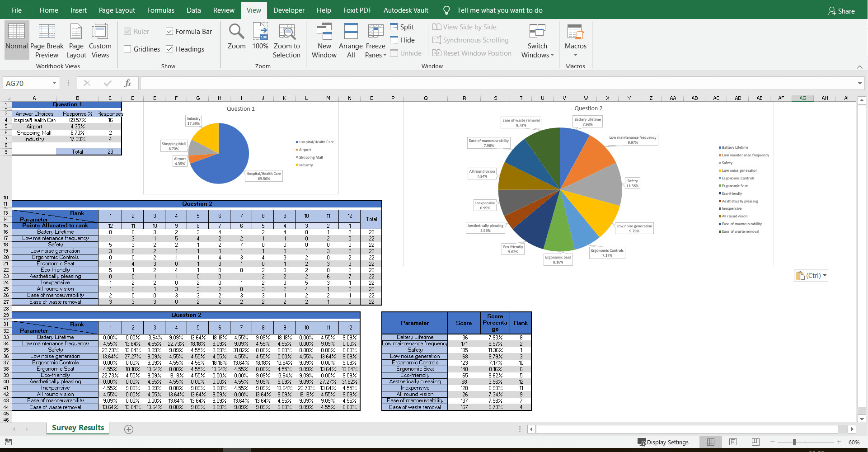Click the formula bar input field
Image resolution: width=868 pixels, height=452 pixels.
497,83
